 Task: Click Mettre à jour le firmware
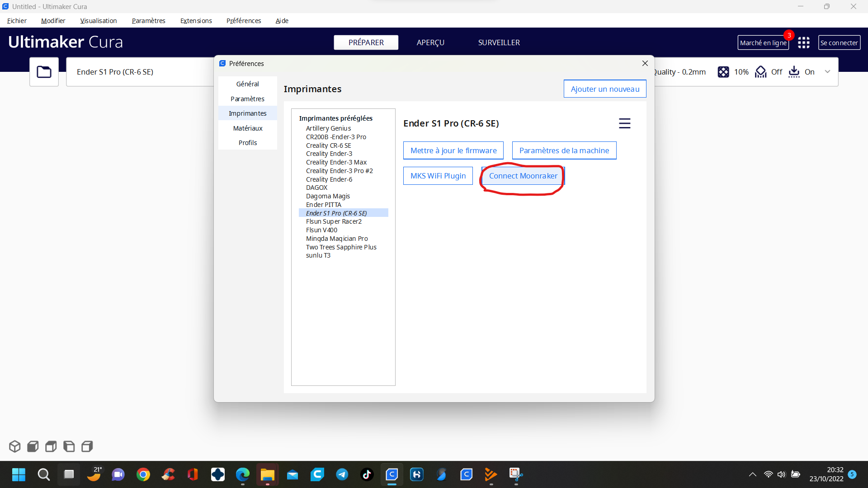coord(453,150)
